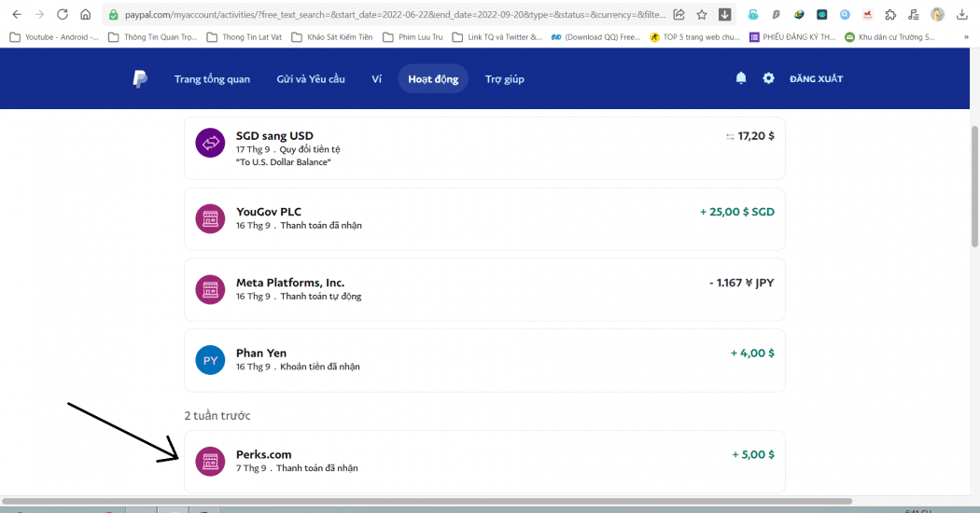Open Thong Tin Lat Vat bookmark folder

245,37
